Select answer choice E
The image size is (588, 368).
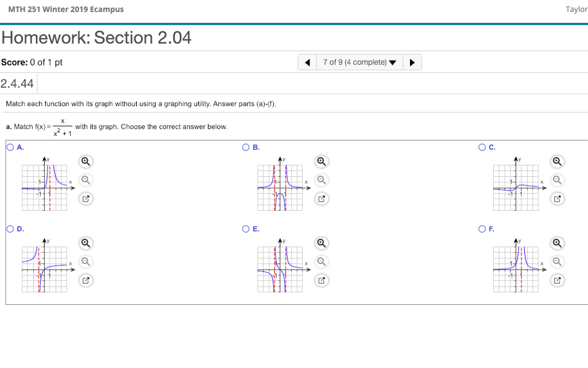245,228
